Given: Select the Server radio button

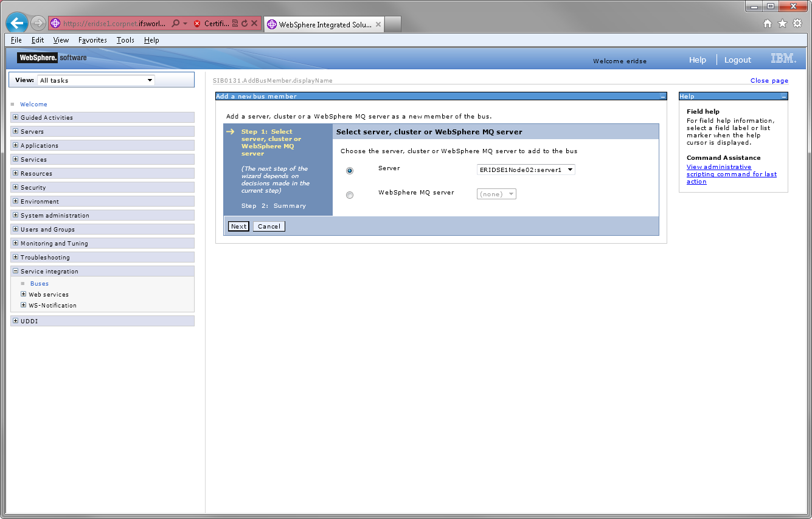Looking at the screenshot, I should pyautogui.click(x=349, y=171).
